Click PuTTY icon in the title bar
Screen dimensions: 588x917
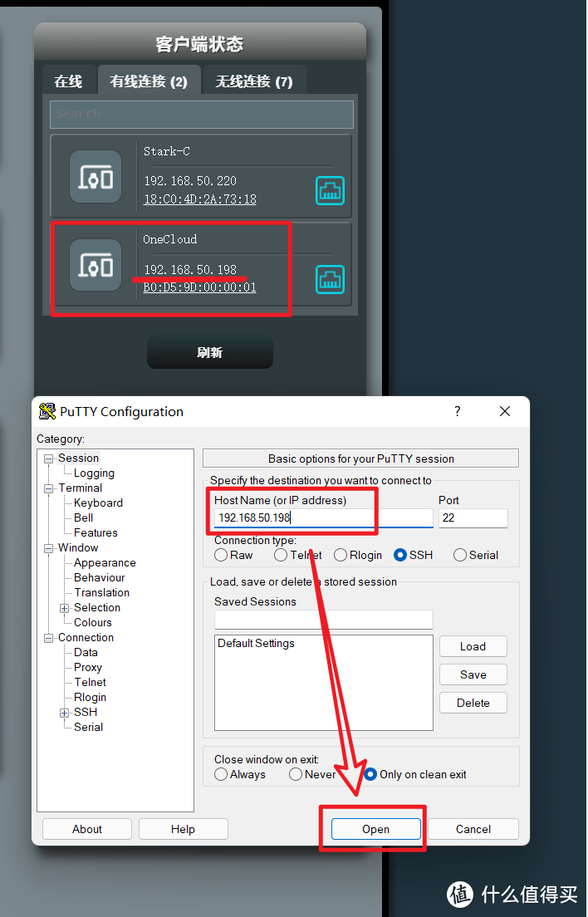pos(47,411)
